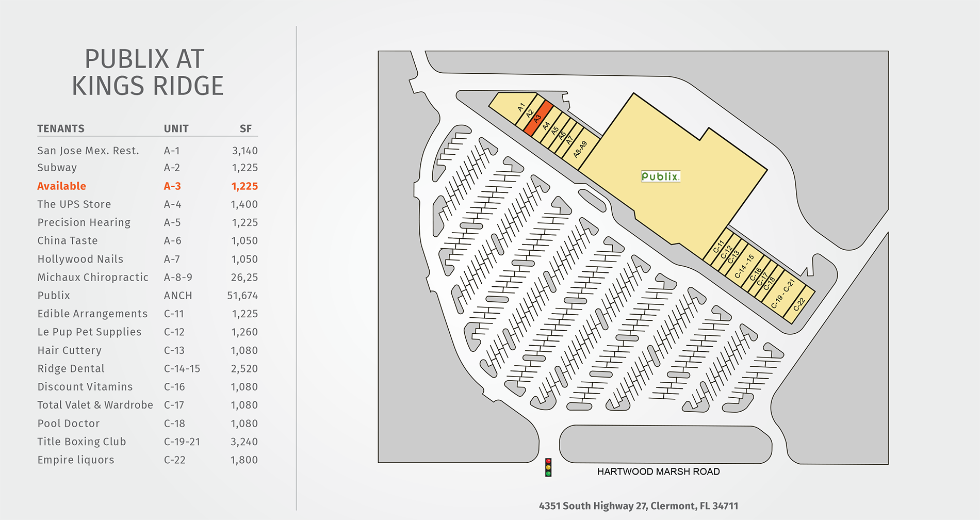Select 'Pool Doctor' tenant name
This screenshot has width=980, height=520.
tap(69, 423)
